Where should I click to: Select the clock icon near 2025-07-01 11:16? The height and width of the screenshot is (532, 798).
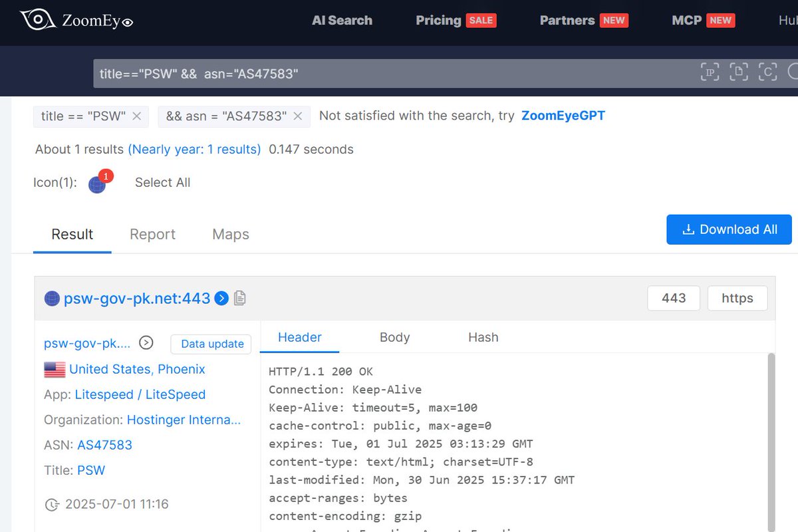[51, 505]
